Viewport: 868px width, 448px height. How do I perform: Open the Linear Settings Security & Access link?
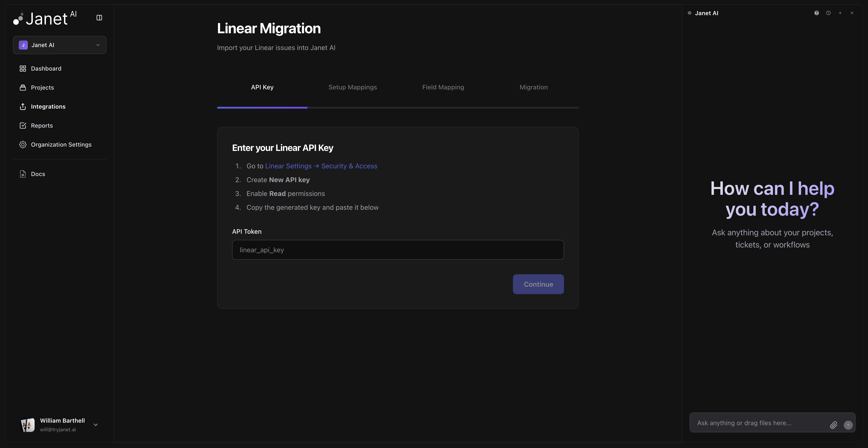tap(321, 166)
